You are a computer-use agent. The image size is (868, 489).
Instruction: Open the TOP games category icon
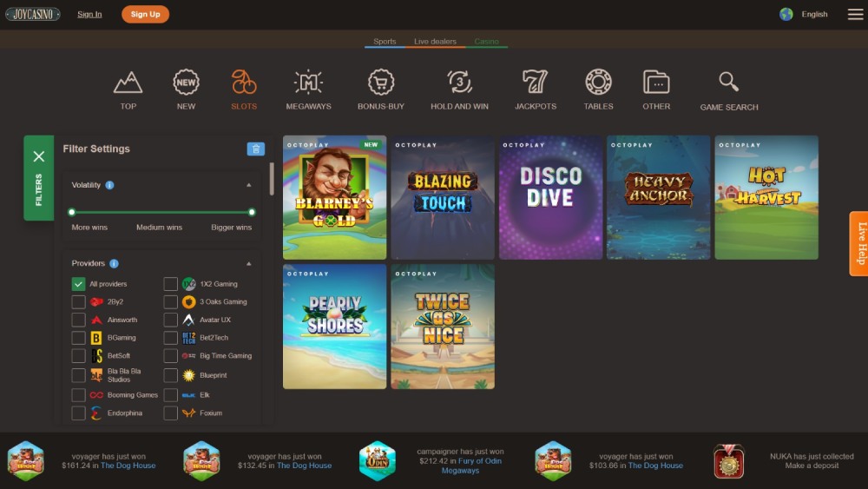128,83
